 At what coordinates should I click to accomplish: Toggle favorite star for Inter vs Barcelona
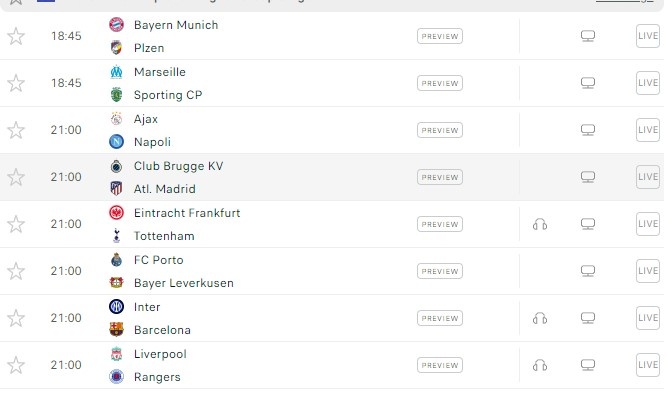click(16, 318)
